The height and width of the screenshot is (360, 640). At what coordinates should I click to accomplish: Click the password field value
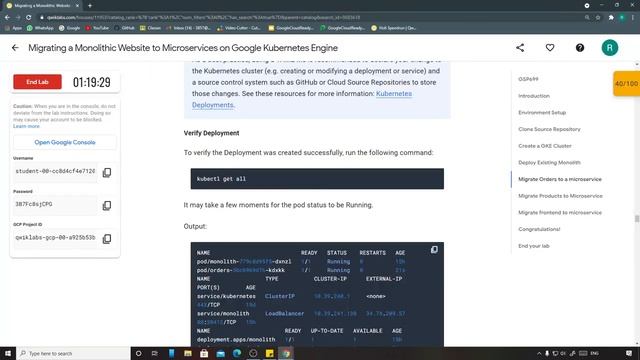(x=56, y=204)
